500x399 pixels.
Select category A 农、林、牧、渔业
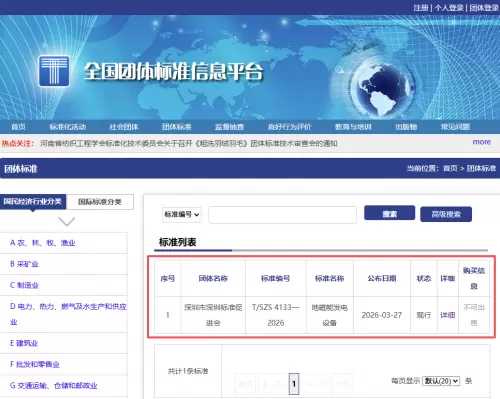[43, 243]
